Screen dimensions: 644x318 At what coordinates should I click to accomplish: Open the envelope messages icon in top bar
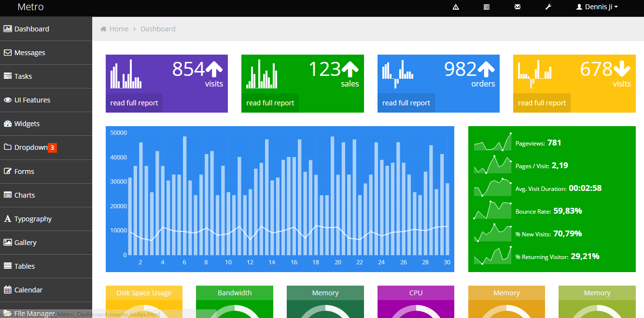pos(518,7)
